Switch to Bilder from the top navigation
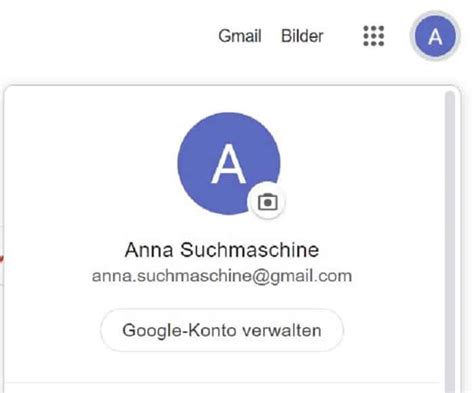The height and width of the screenshot is (393, 474). pos(302,36)
